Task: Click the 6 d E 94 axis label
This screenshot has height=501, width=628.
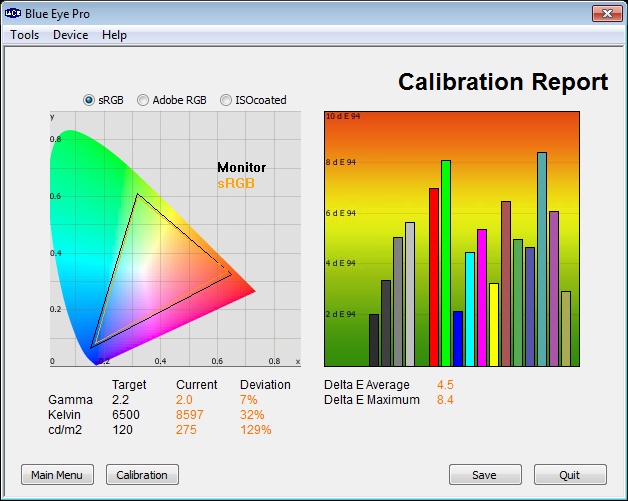Action: click(x=340, y=213)
